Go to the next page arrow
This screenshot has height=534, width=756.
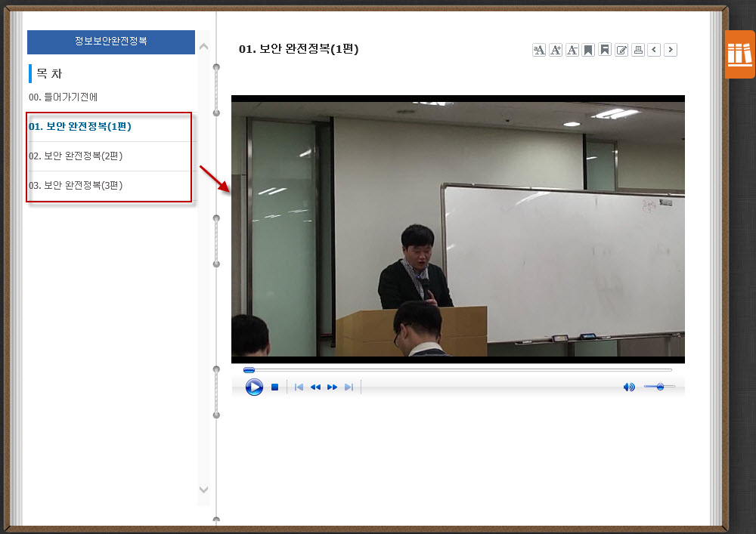670,50
